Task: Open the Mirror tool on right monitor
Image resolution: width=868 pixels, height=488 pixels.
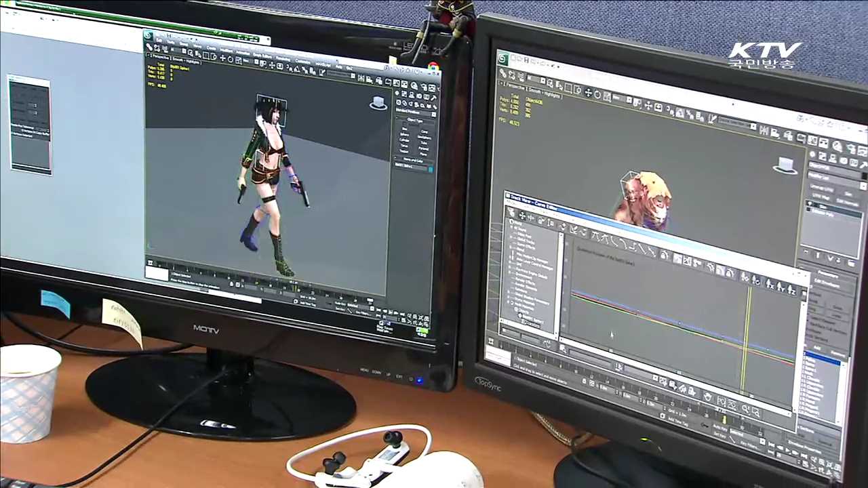Action: coord(764,129)
